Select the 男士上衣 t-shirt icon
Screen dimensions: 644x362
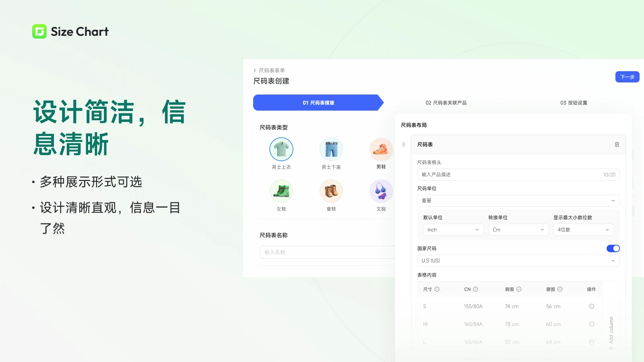click(281, 149)
